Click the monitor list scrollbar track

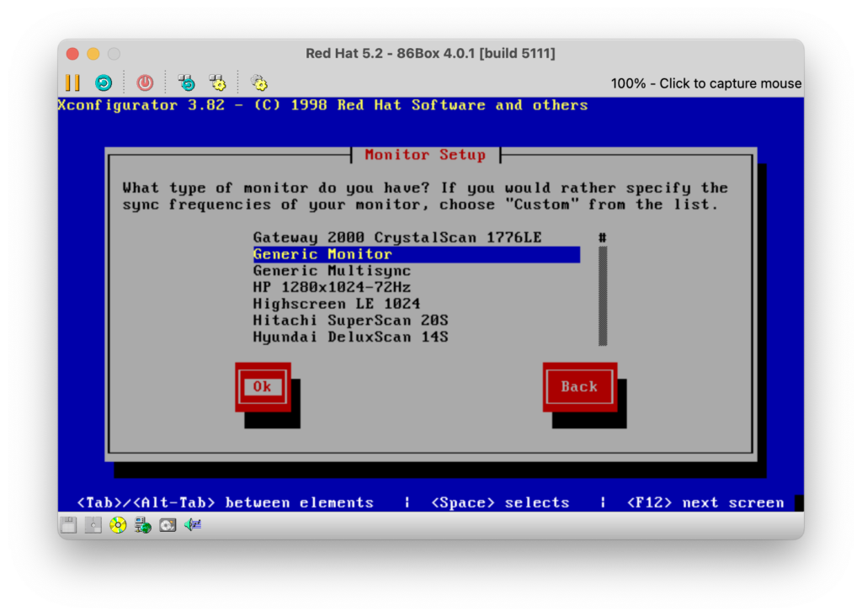tap(603, 296)
